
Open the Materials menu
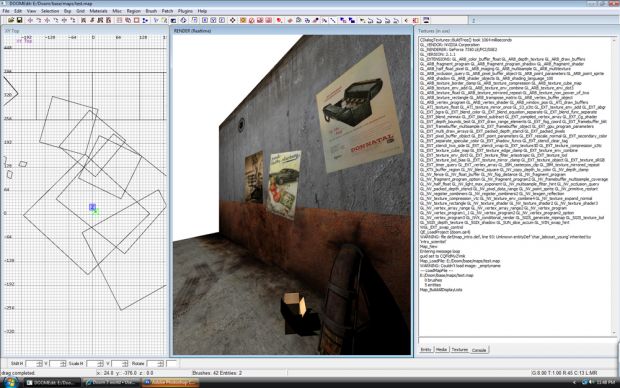pos(98,11)
